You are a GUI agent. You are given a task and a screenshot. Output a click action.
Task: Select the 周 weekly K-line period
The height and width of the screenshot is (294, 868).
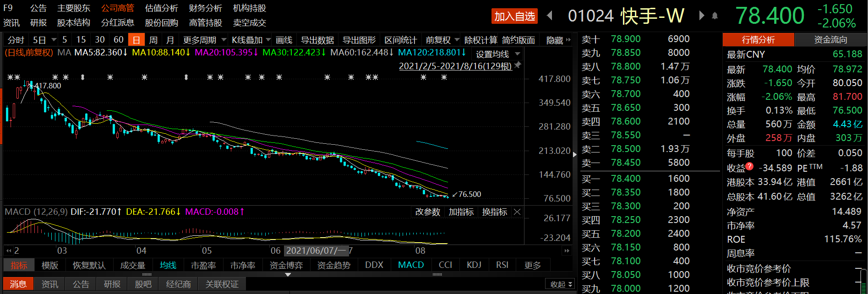click(x=153, y=40)
